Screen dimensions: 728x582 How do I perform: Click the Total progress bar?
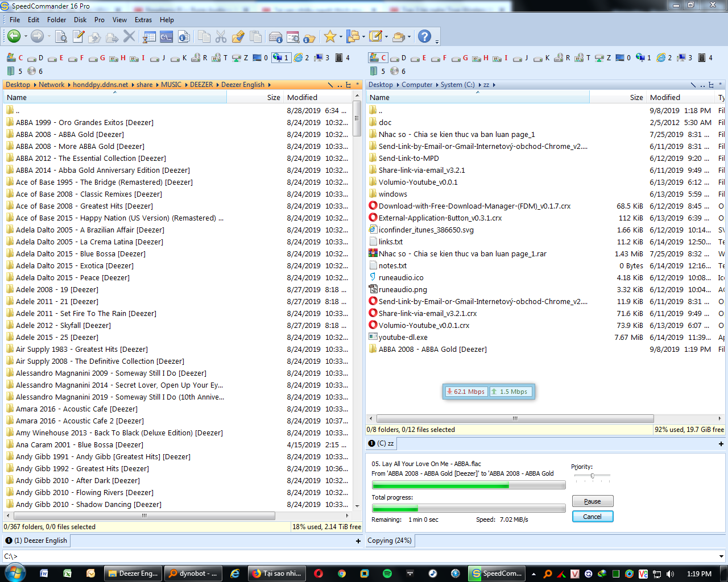469,508
